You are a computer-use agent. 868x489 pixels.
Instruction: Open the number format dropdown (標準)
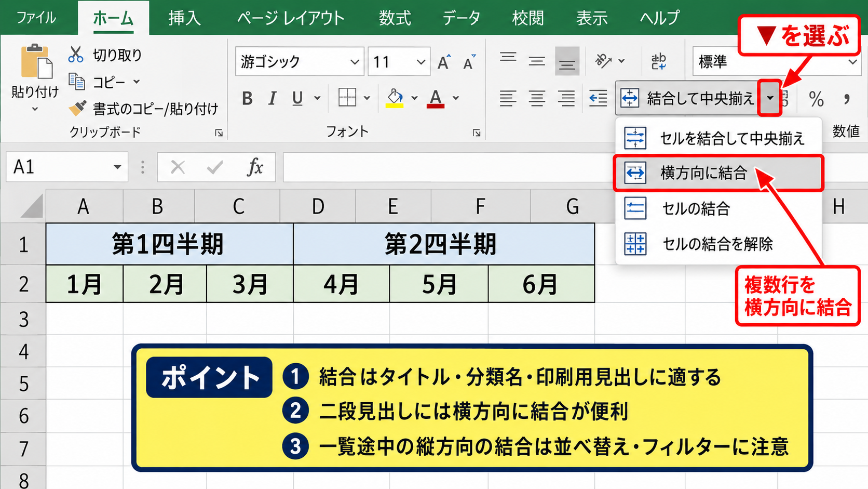tap(852, 62)
